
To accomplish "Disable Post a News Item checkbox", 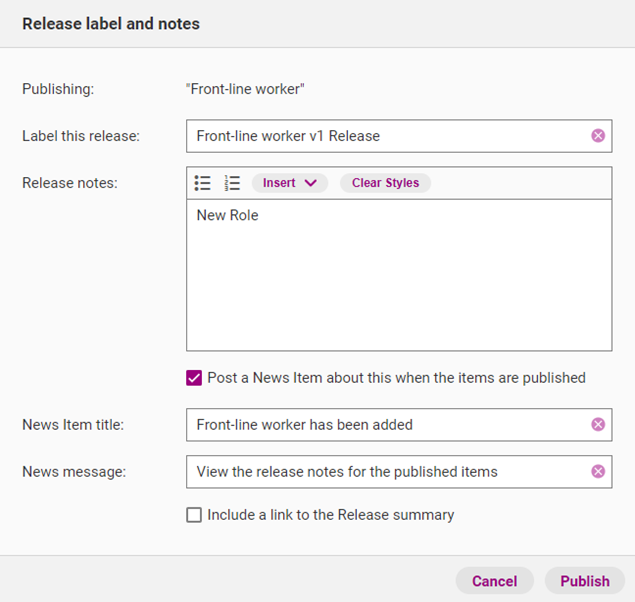I will (194, 378).
